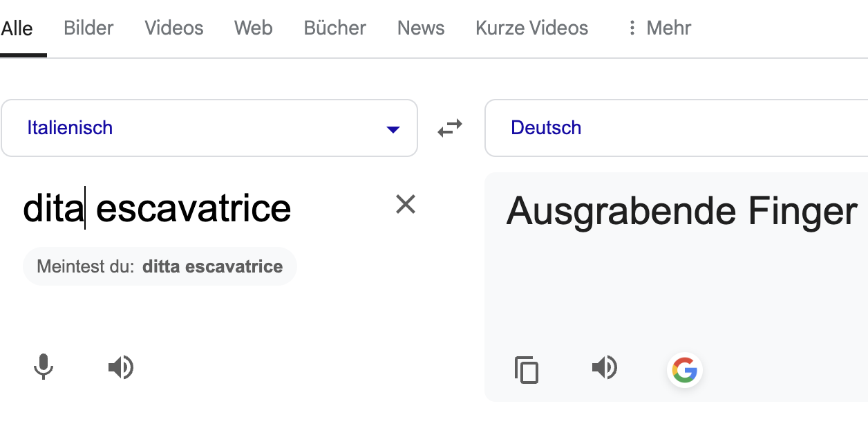Click into the source text dita escavatrice
This screenshot has width=868, height=424.
(157, 208)
